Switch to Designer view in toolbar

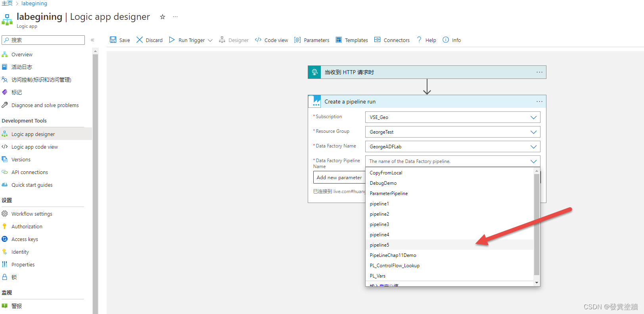click(234, 40)
